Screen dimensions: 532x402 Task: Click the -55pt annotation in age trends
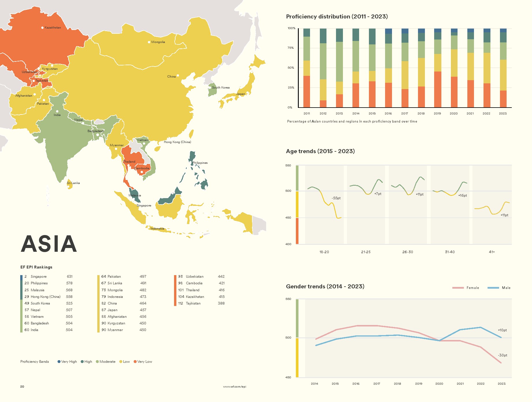(x=336, y=198)
